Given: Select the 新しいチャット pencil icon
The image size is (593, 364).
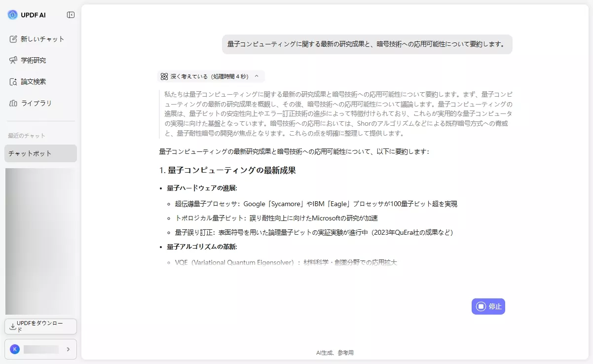Looking at the screenshot, I should (x=12, y=38).
